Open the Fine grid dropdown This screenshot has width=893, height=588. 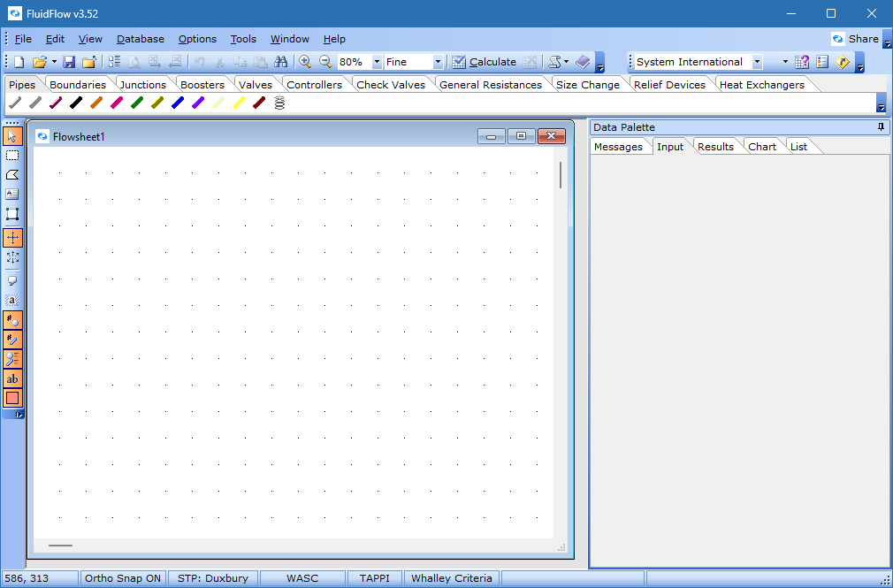point(438,62)
